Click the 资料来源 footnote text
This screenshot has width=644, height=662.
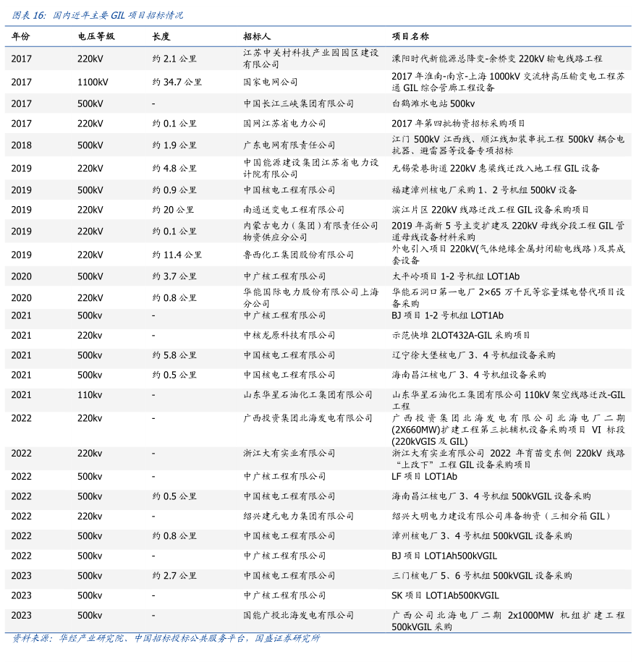[166, 638]
